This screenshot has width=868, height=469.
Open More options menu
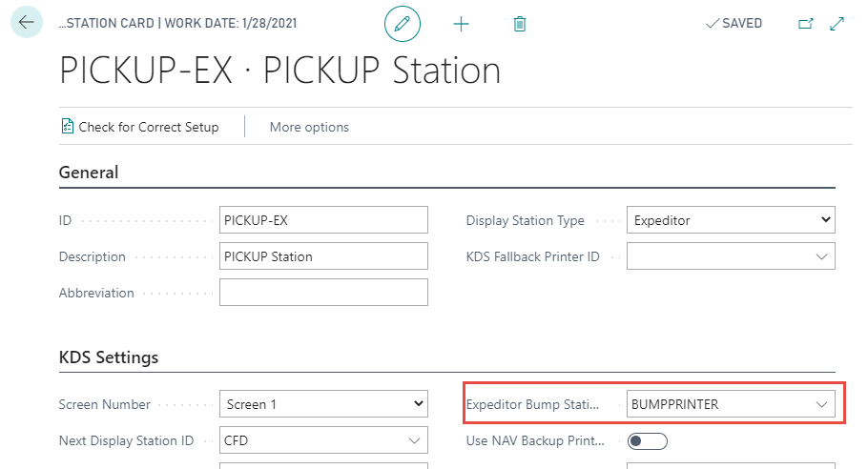[309, 127]
